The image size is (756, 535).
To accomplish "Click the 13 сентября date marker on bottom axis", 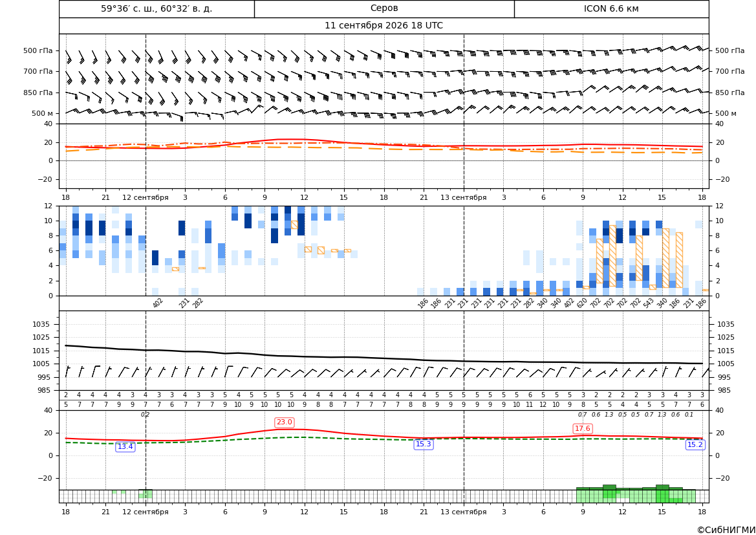I will point(463,512).
